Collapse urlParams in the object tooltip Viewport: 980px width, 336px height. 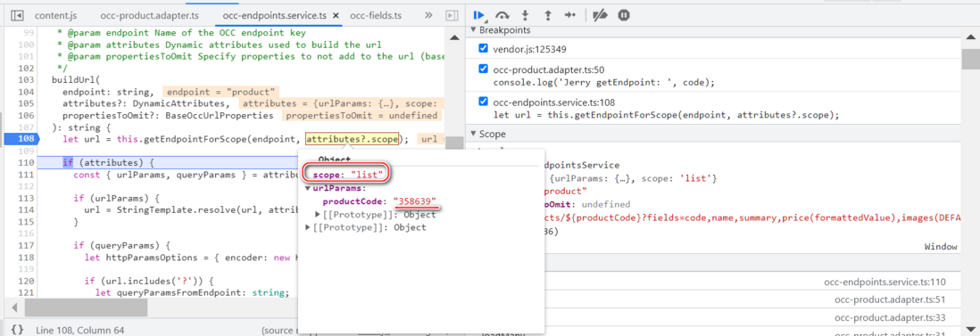coord(308,188)
